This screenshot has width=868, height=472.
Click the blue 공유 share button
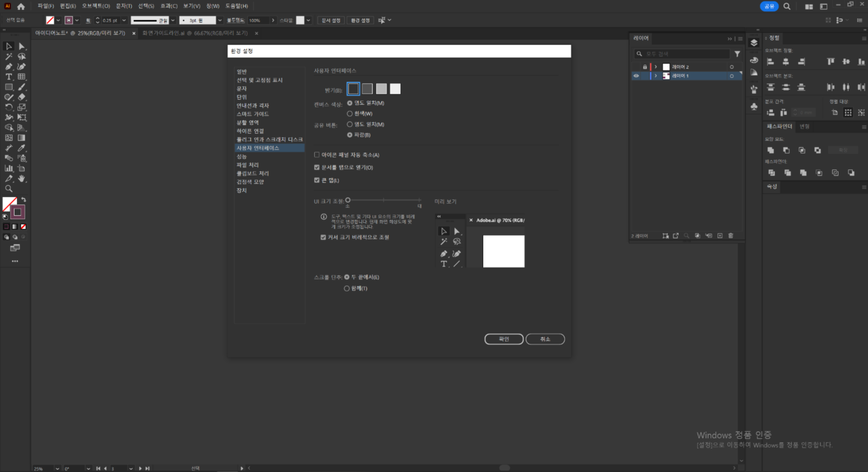pos(769,7)
